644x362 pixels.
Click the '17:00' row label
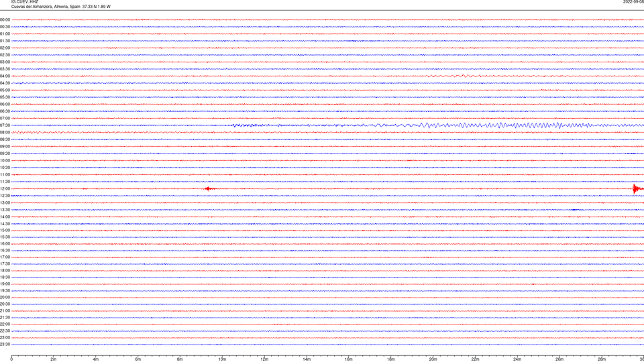click(x=5, y=257)
